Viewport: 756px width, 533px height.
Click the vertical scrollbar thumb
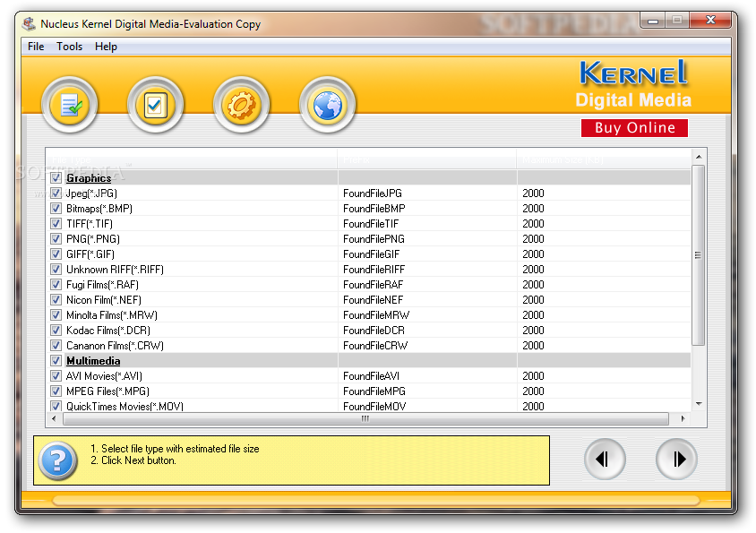698,255
